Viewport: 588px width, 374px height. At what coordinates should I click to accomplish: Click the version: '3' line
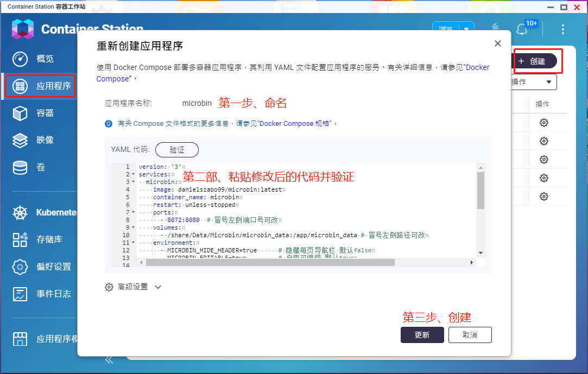click(162, 167)
